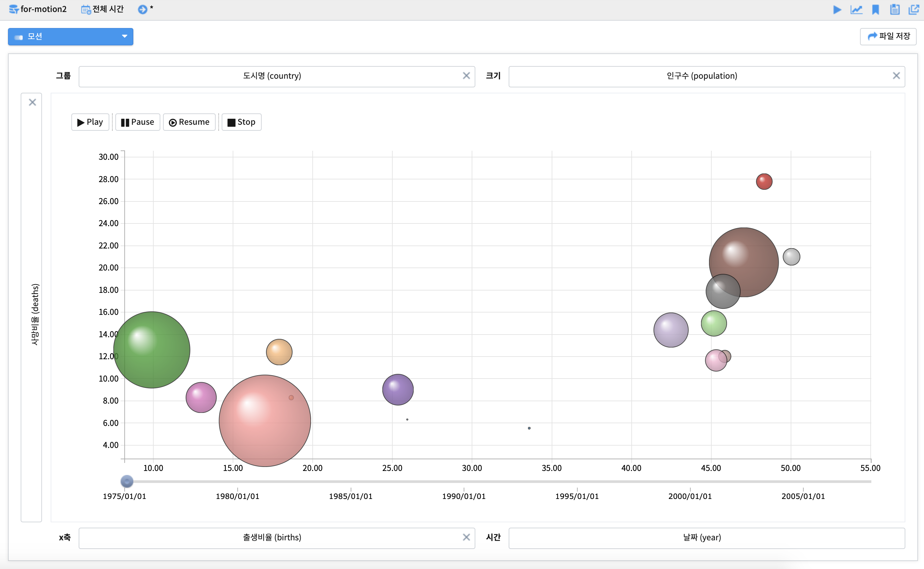Stop the motion chart animation
Image resolution: width=924 pixels, height=569 pixels.
pyautogui.click(x=241, y=122)
